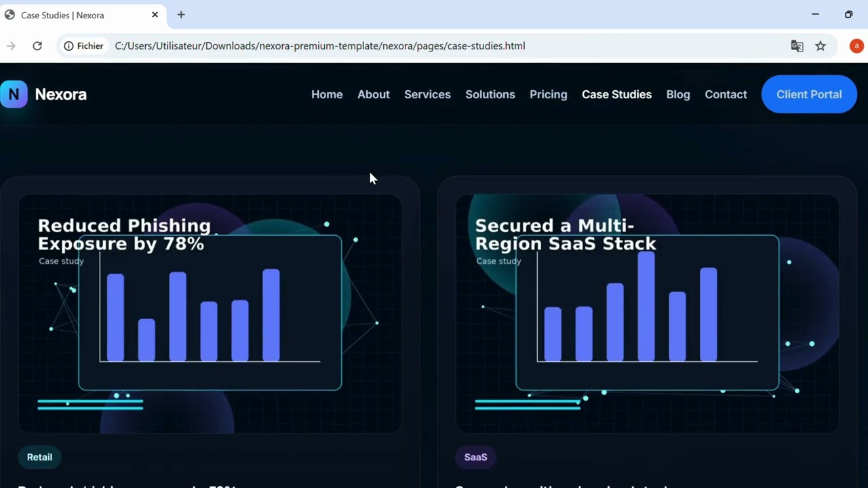Click the forward navigation arrow
868x488 pixels.
tap(11, 46)
